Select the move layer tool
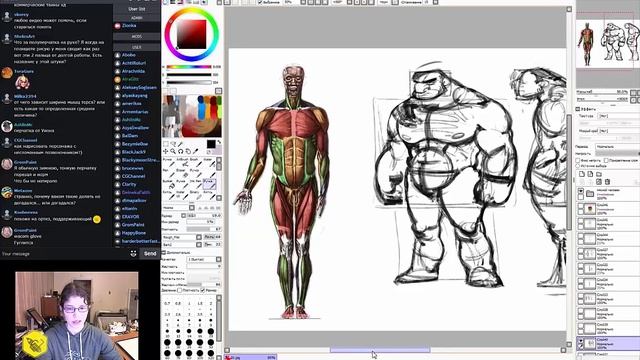 tap(166, 151)
